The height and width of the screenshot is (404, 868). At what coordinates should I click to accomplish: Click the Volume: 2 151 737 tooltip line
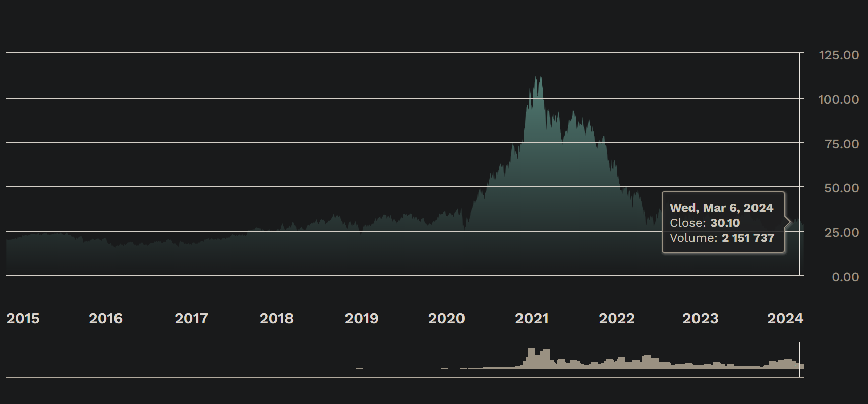722,238
